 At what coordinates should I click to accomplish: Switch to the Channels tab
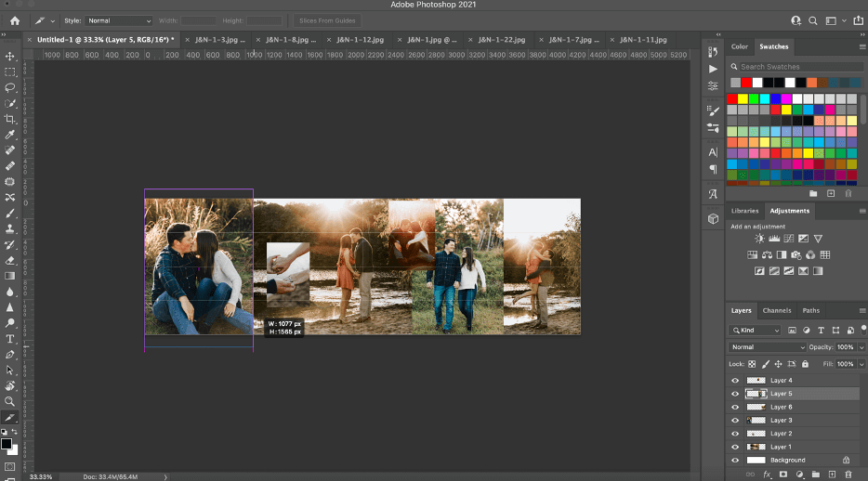(x=777, y=311)
